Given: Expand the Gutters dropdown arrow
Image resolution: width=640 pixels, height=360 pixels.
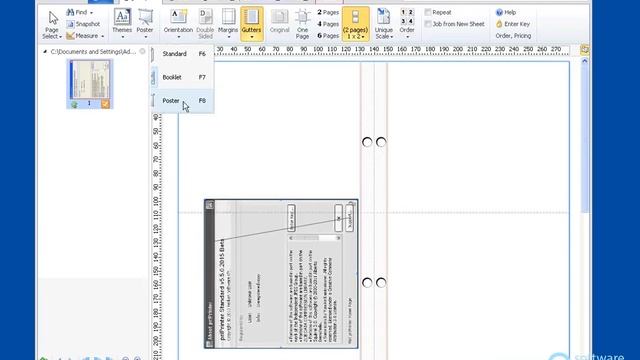Looking at the screenshot, I should [251, 37].
